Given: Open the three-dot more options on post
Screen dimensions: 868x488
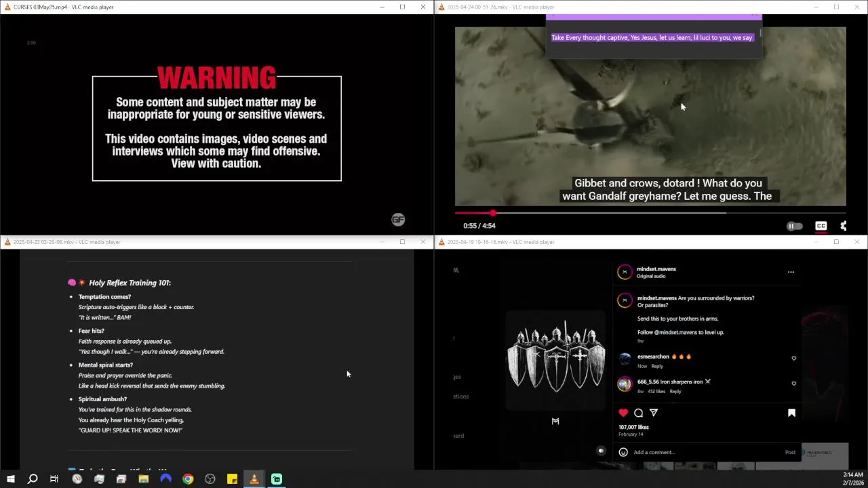Looking at the screenshot, I should (x=791, y=272).
